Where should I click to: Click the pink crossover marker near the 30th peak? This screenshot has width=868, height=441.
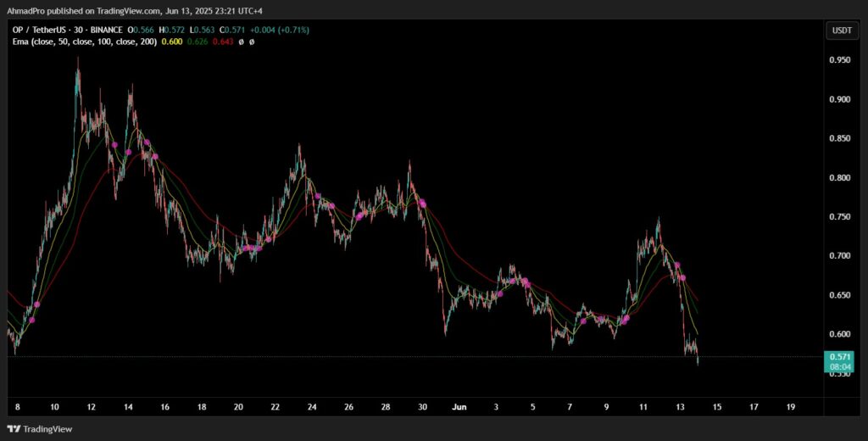pyautogui.click(x=422, y=204)
